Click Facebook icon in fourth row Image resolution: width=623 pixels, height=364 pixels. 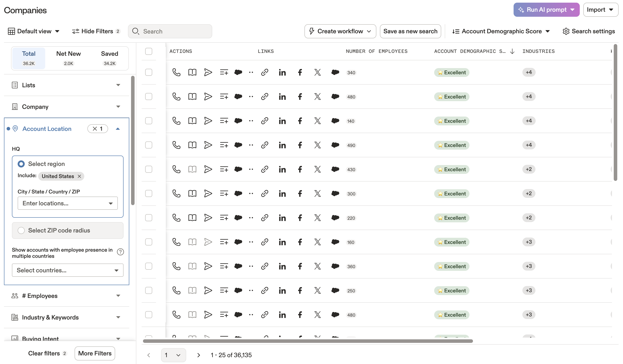click(x=300, y=145)
